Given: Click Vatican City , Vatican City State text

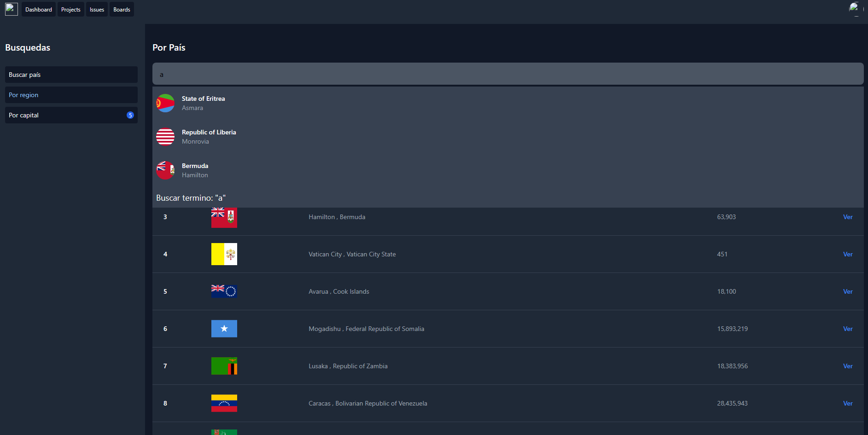Looking at the screenshot, I should point(352,254).
